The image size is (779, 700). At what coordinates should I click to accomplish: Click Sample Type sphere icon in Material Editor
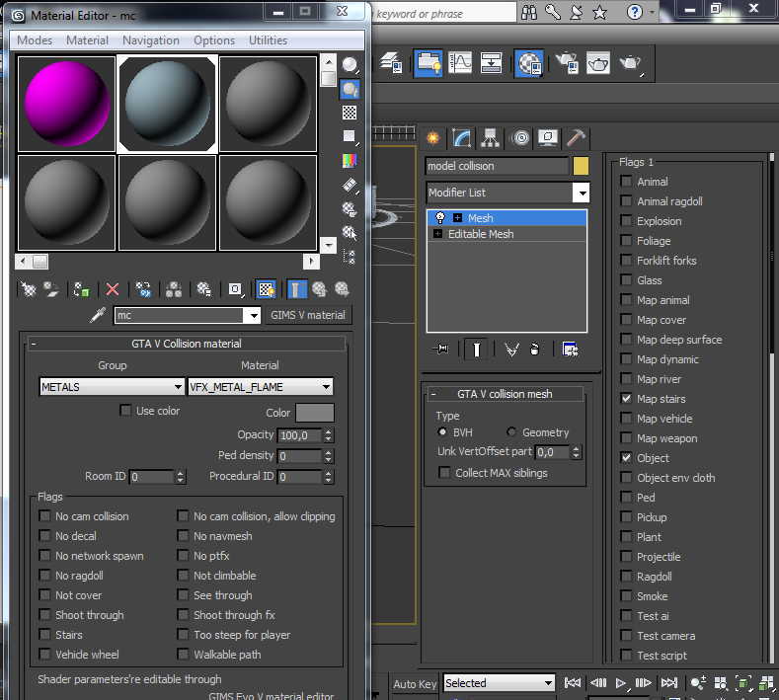pos(350,64)
